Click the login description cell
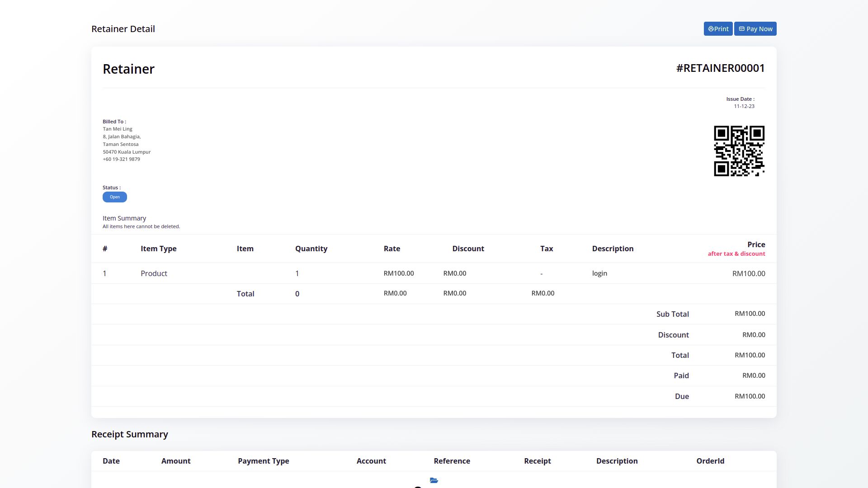 coord(599,273)
